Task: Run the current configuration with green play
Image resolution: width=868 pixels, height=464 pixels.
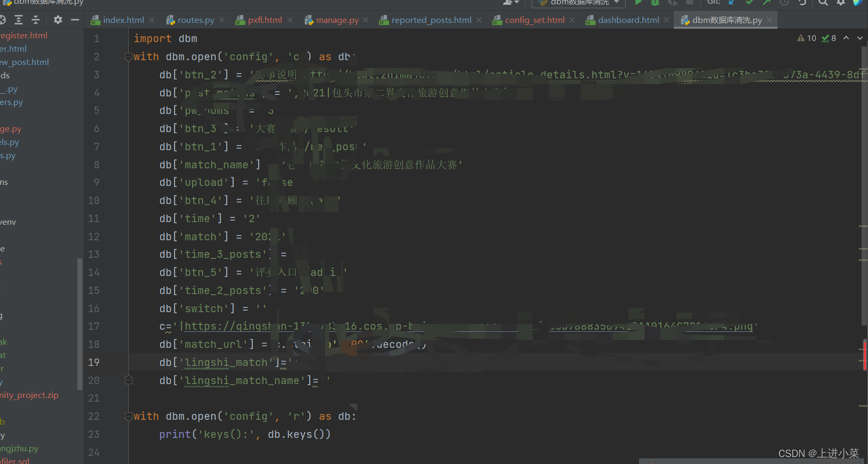Action: click(x=638, y=2)
